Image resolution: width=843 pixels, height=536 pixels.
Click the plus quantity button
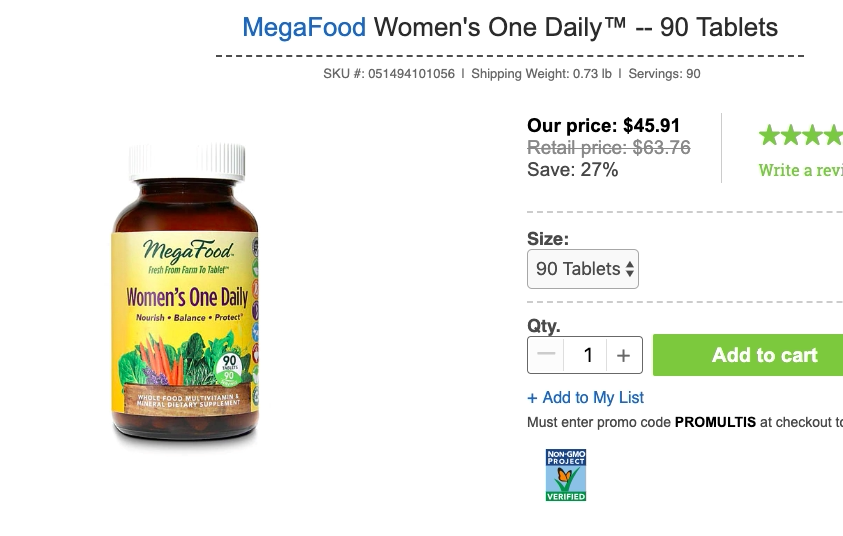pos(623,355)
